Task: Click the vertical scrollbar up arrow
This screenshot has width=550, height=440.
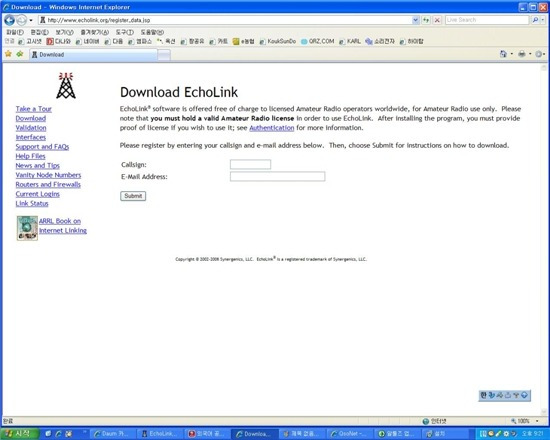Action: [x=544, y=68]
